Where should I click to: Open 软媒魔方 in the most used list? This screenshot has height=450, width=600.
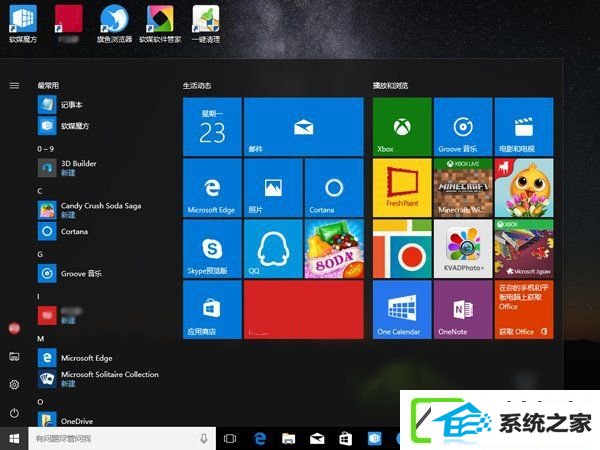[x=64, y=126]
